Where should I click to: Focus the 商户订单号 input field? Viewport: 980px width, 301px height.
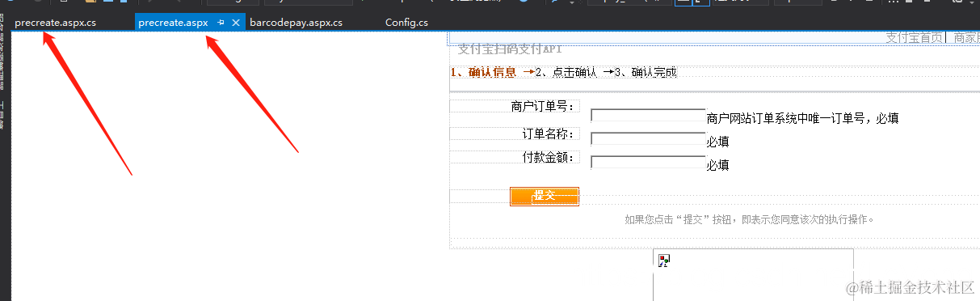point(649,115)
